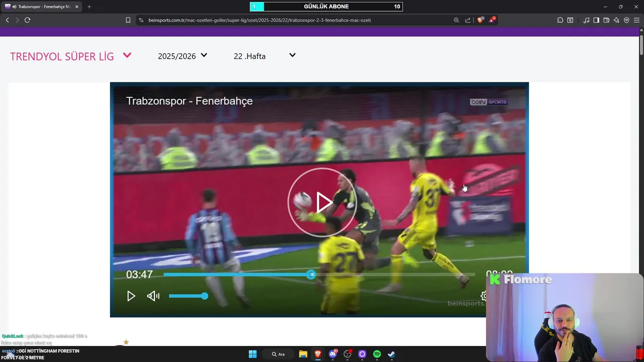This screenshot has height=362, width=644.
Task: Click the 03:47 elapsed time label
Action: point(139,275)
